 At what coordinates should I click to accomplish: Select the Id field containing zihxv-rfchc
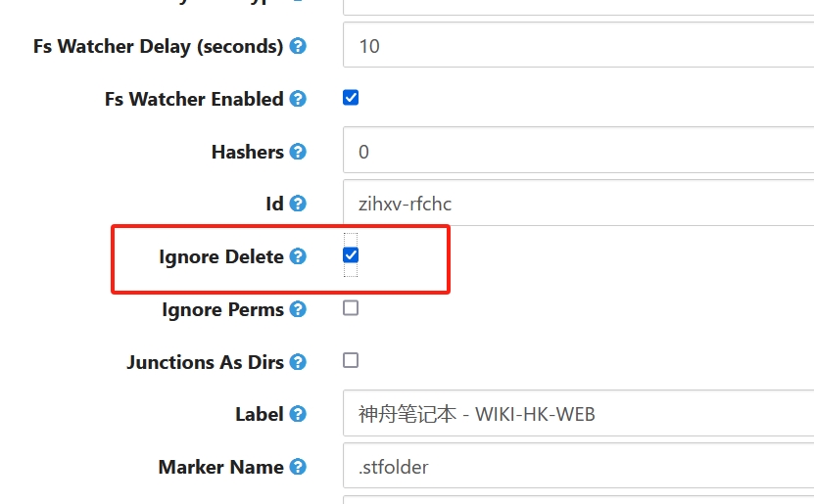pos(578,204)
